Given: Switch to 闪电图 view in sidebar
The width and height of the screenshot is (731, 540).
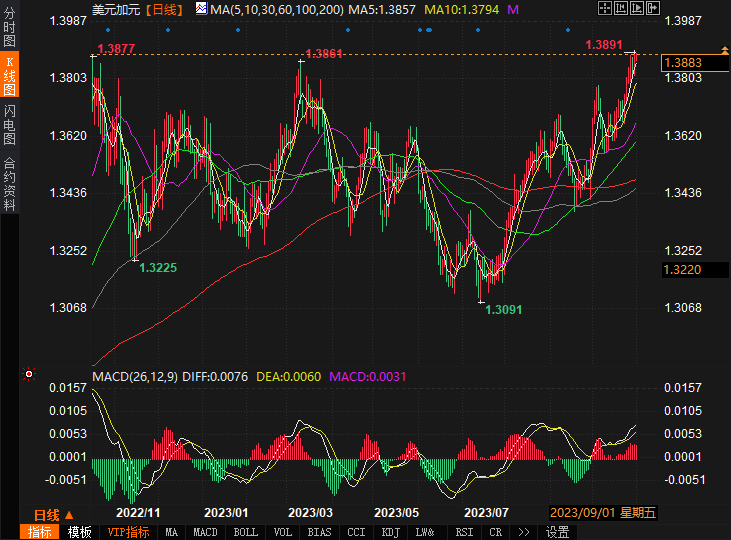Looking at the screenshot, I should coord(10,124).
